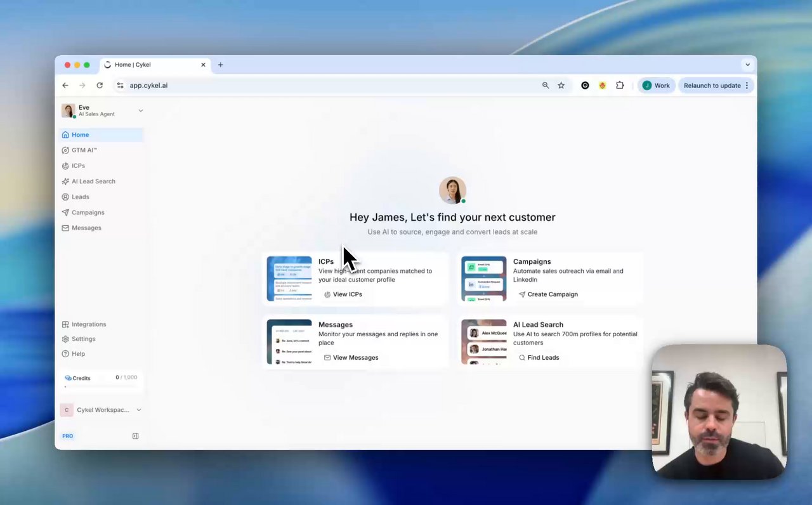Click the PRO badge
Screen dimensions: 812x505
[68, 436]
